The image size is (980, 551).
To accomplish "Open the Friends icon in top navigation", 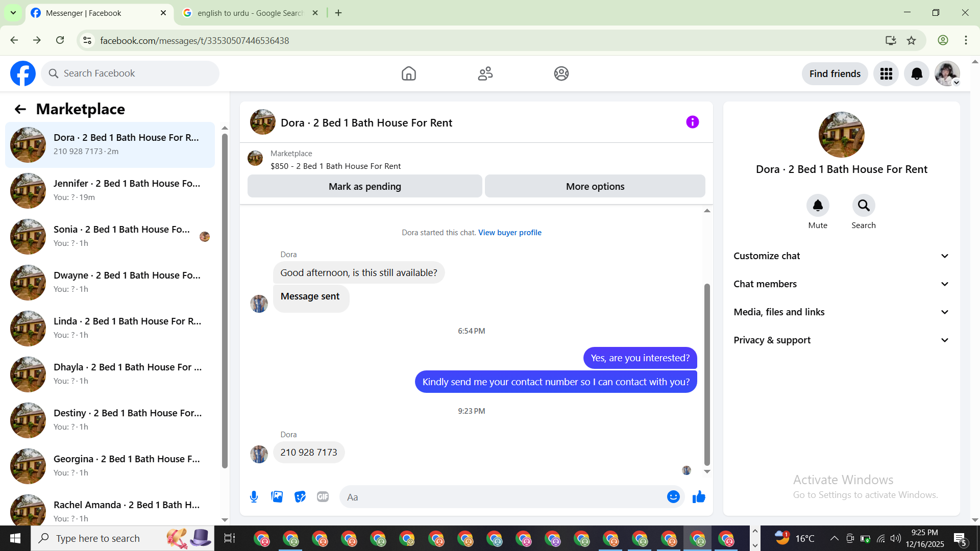I will (485, 73).
